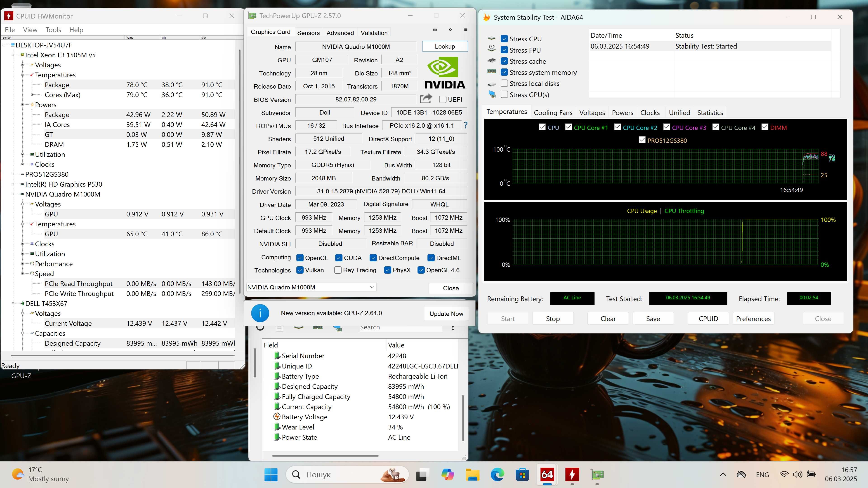Click the BIOS export arrow icon in GPU-Z
The image size is (868, 488).
426,99
